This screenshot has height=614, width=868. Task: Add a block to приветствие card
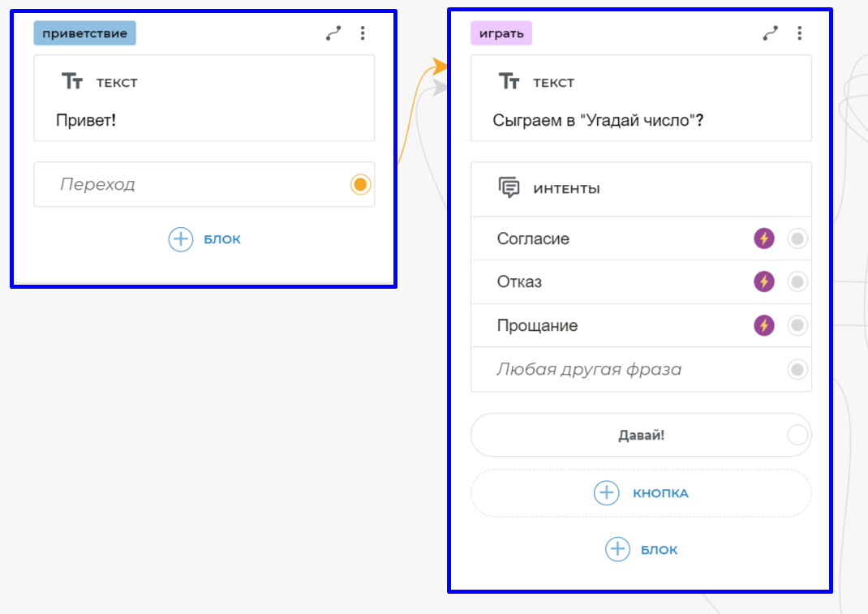pyautogui.click(x=204, y=239)
